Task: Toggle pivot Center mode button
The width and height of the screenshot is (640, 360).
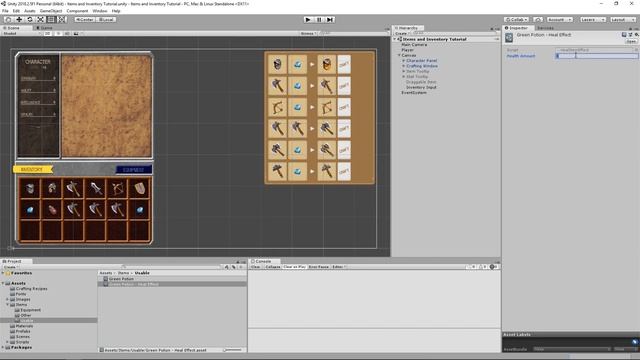Action: (84, 20)
